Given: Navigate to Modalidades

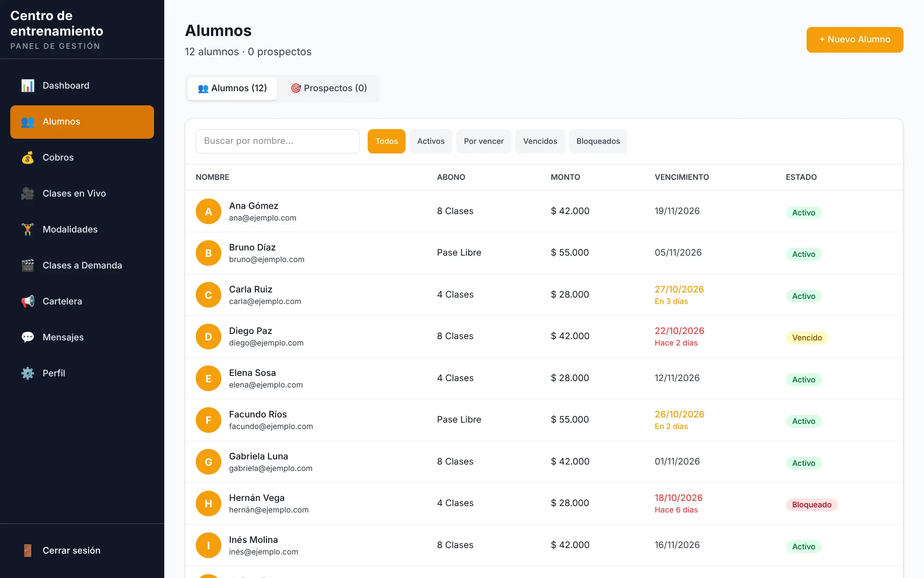Looking at the screenshot, I should 82,229.
